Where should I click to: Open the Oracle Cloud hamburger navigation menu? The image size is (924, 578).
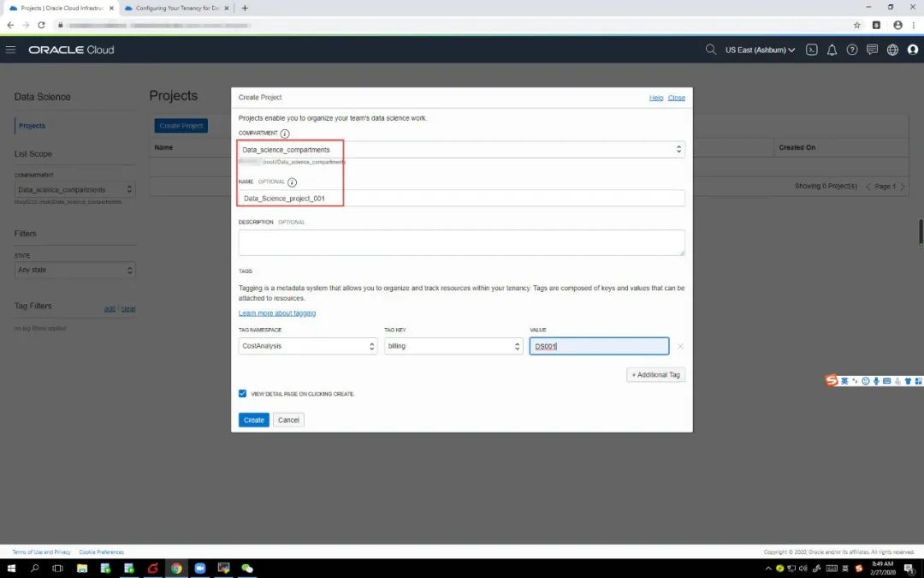11,50
